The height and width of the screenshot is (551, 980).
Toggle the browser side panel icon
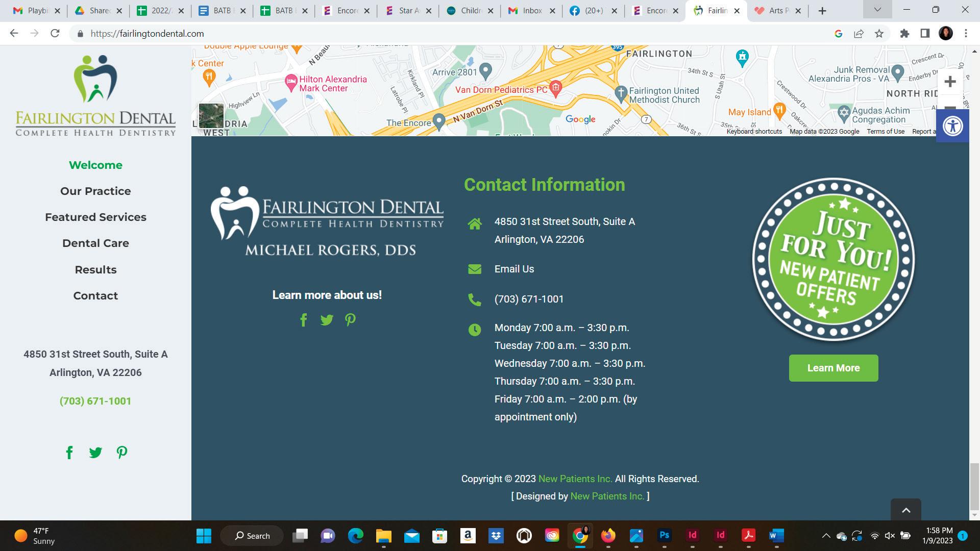click(x=925, y=34)
